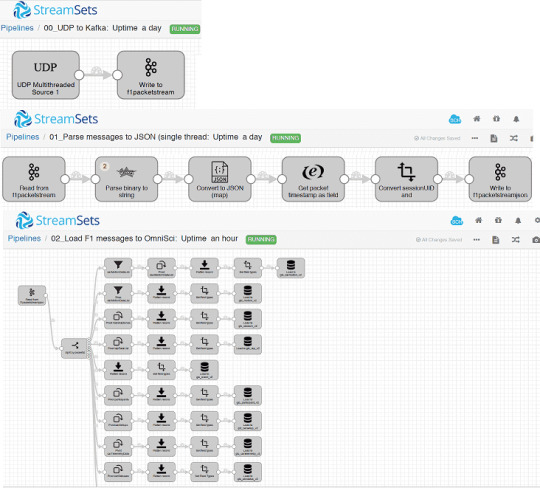The width and height of the screenshot is (540, 488).
Task: Select the pivot stage starting the bottom branch
Action: pyautogui.click(x=118, y=472)
